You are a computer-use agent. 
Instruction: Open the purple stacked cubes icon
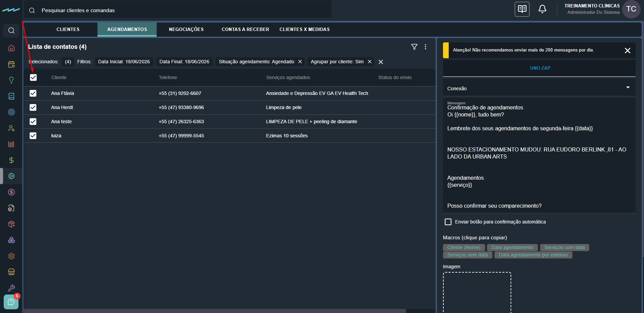(11, 240)
